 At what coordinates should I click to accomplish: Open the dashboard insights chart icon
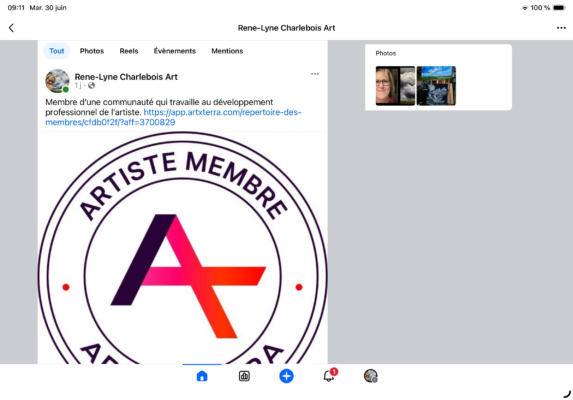[x=244, y=376]
